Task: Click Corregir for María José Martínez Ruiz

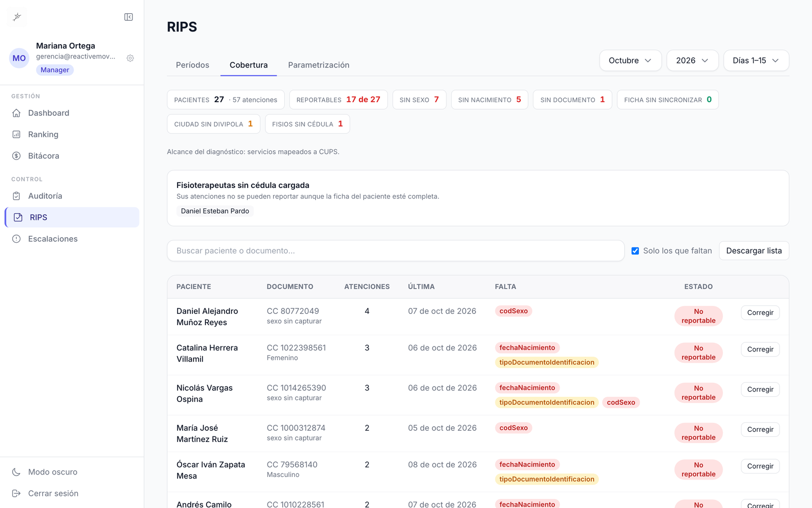Action: (760, 430)
